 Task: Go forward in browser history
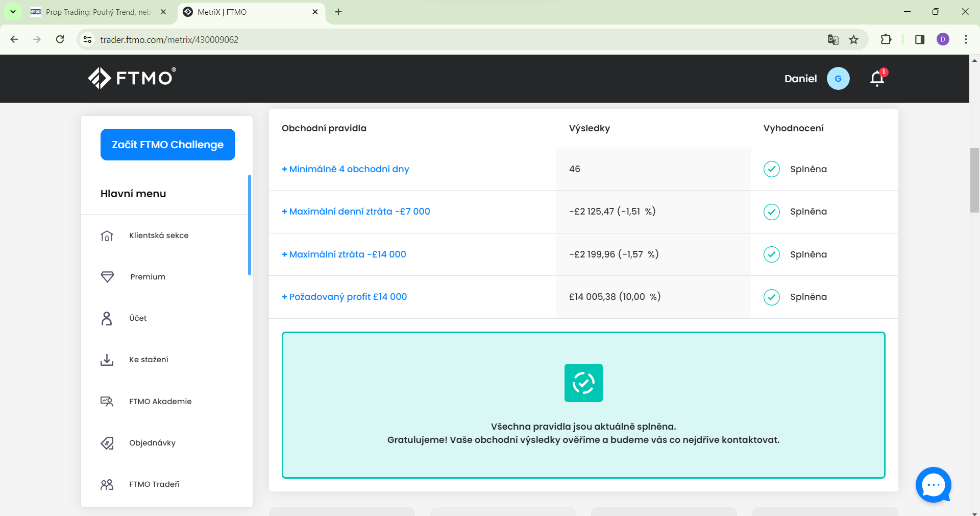click(37, 39)
